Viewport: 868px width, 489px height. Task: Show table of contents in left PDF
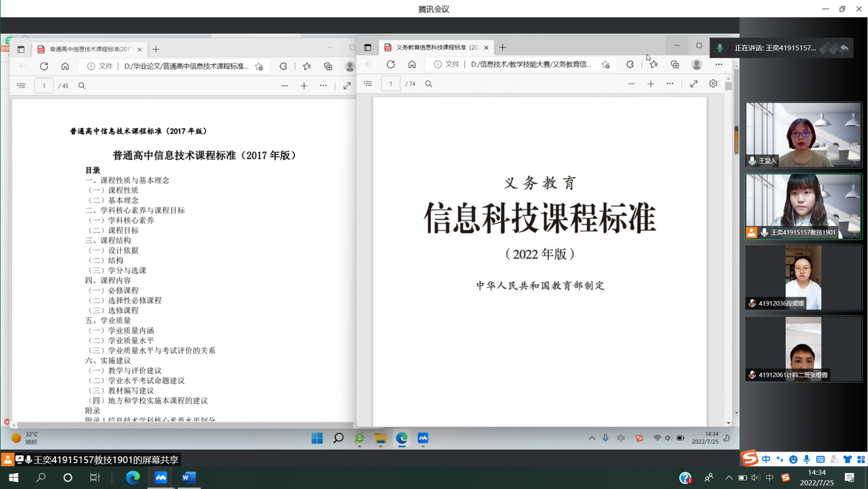point(21,86)
